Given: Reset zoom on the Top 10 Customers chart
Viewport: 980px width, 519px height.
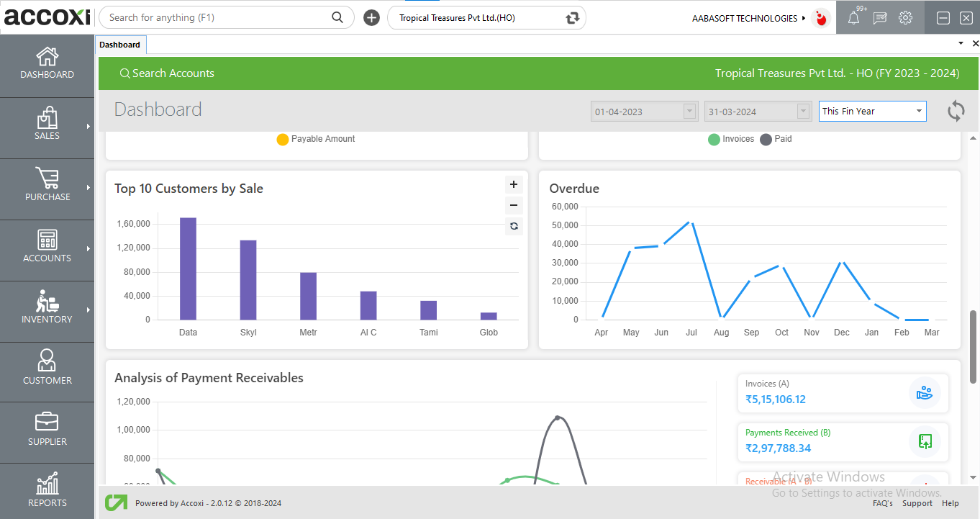Looking at the screenshot, I should coord(514,225).
